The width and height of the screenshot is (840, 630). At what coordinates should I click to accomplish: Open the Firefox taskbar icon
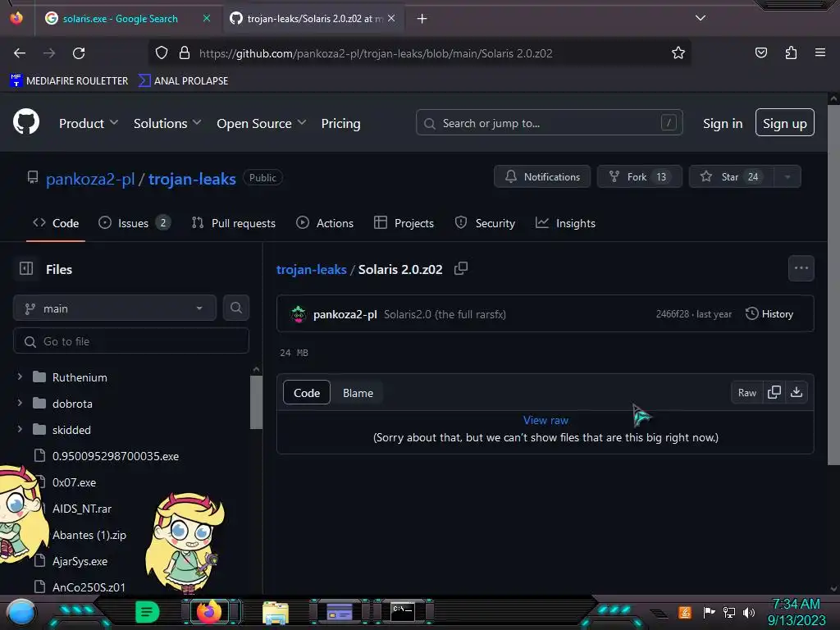[x=209, y=612]
